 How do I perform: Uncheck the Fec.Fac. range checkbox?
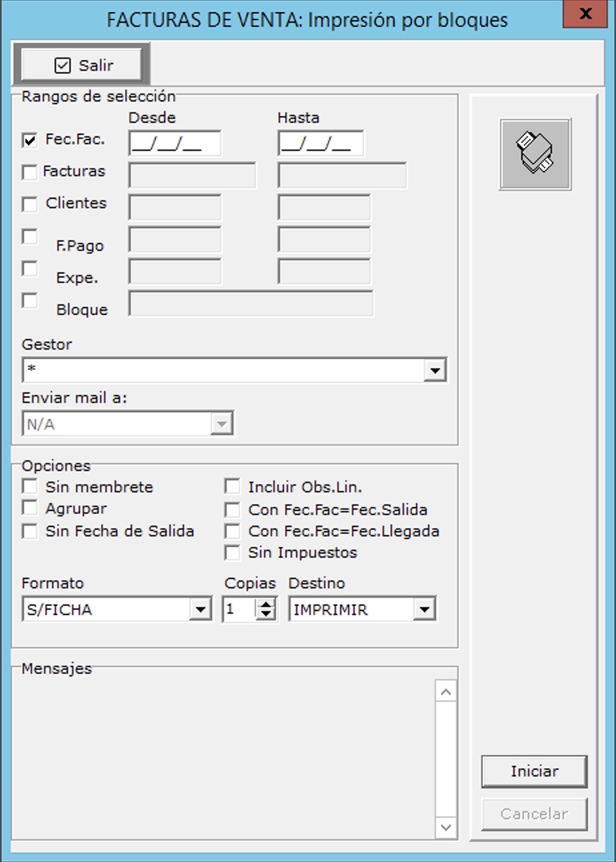tap(30, 141)
